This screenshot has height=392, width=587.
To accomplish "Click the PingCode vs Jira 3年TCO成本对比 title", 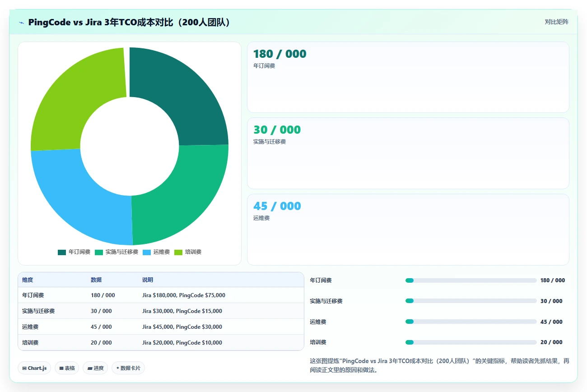I will coord(130,22).
